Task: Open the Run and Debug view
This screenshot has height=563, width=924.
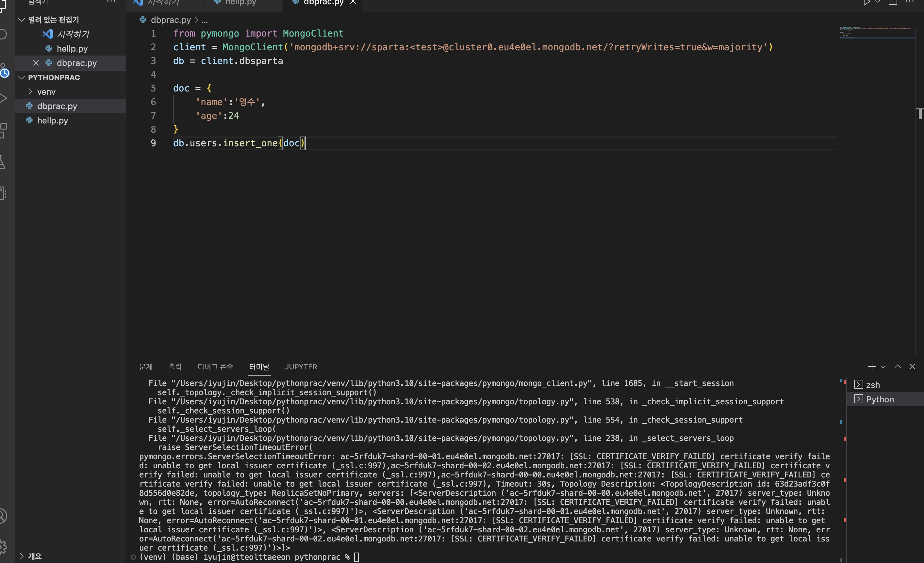Action: tap(3, 98)
